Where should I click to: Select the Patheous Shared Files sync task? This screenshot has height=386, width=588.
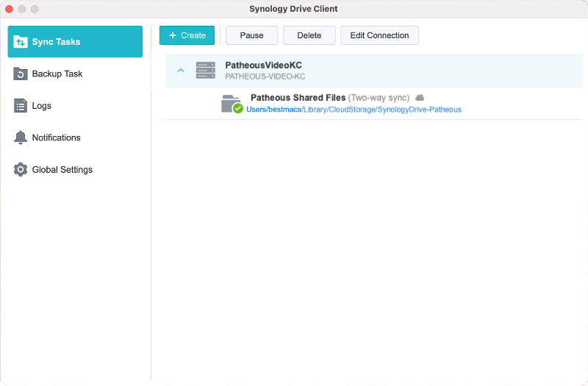374,104
